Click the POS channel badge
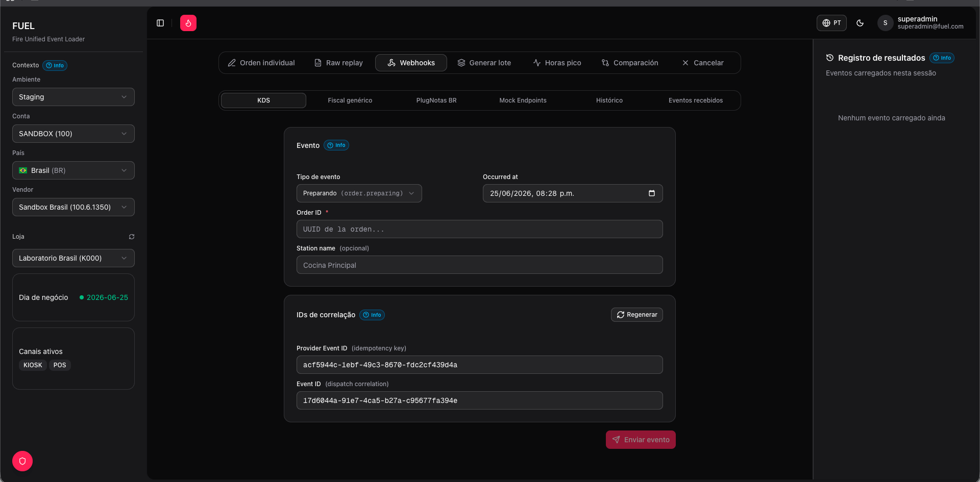Viewport: 980px width, 482px height. click(60, 365)
